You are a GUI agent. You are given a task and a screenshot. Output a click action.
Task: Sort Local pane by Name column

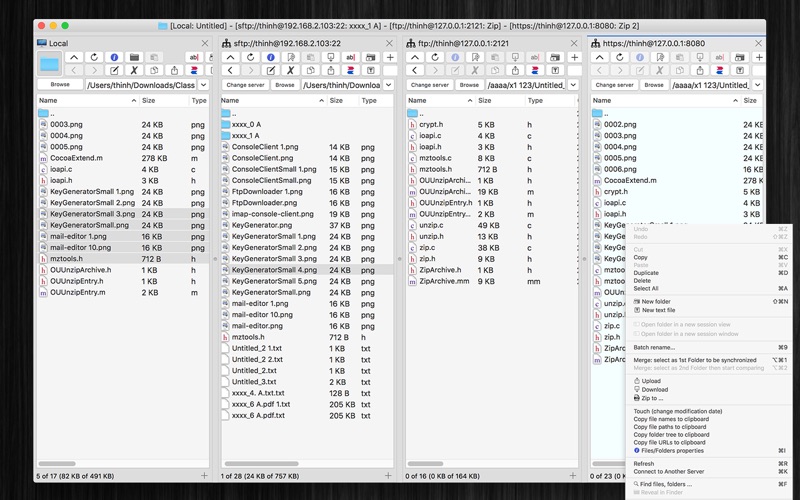87,101
